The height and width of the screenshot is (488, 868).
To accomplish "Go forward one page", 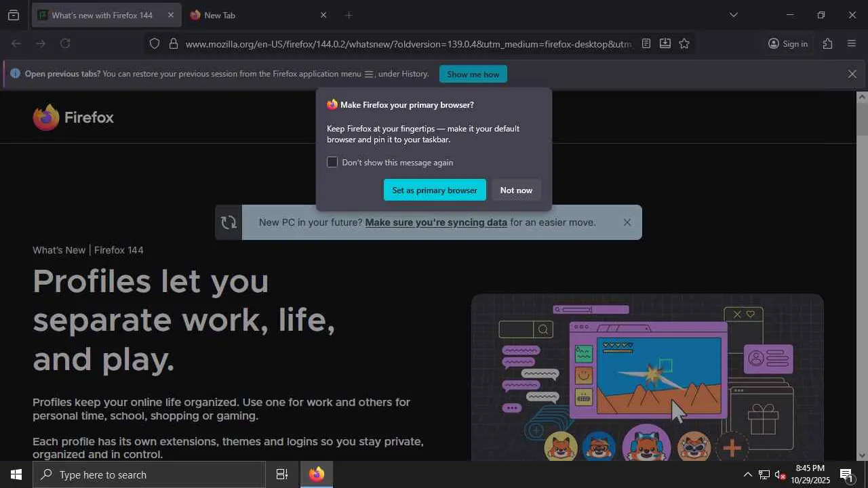I will [41, 43].
